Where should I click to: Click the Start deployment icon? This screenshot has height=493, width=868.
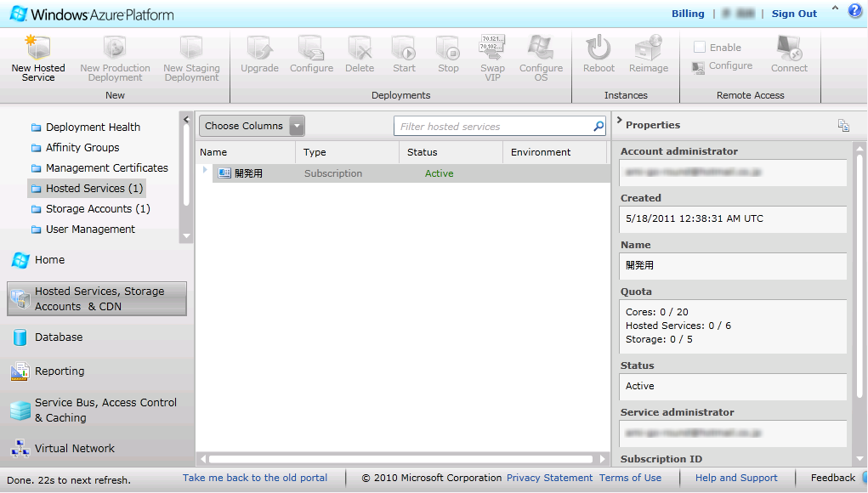[404, 48]
